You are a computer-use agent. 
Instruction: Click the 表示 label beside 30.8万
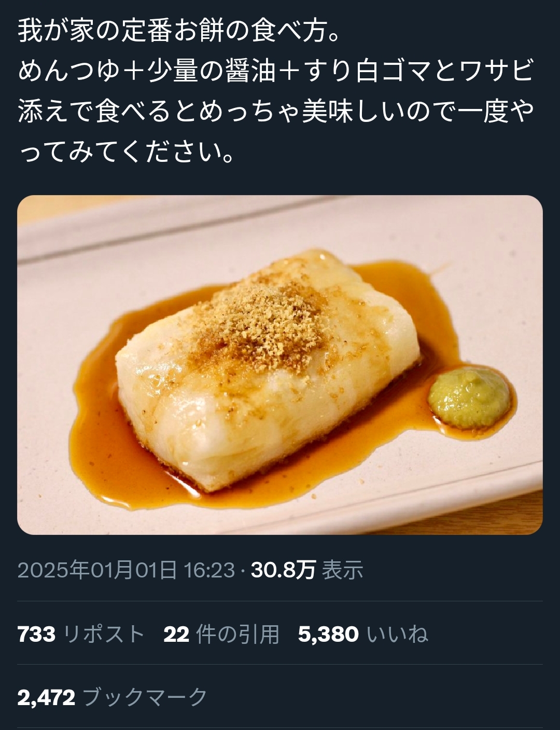click(x=343, y=570)
